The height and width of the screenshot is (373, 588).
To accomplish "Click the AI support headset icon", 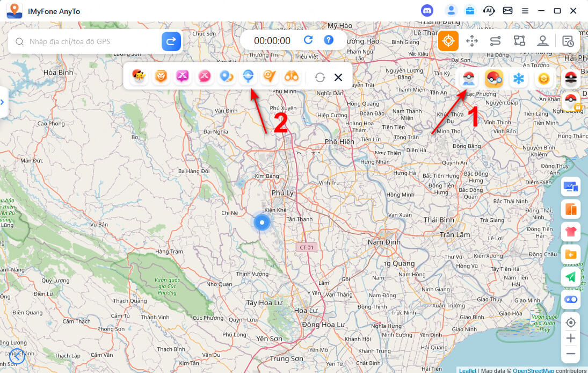I will coord(489,10).
